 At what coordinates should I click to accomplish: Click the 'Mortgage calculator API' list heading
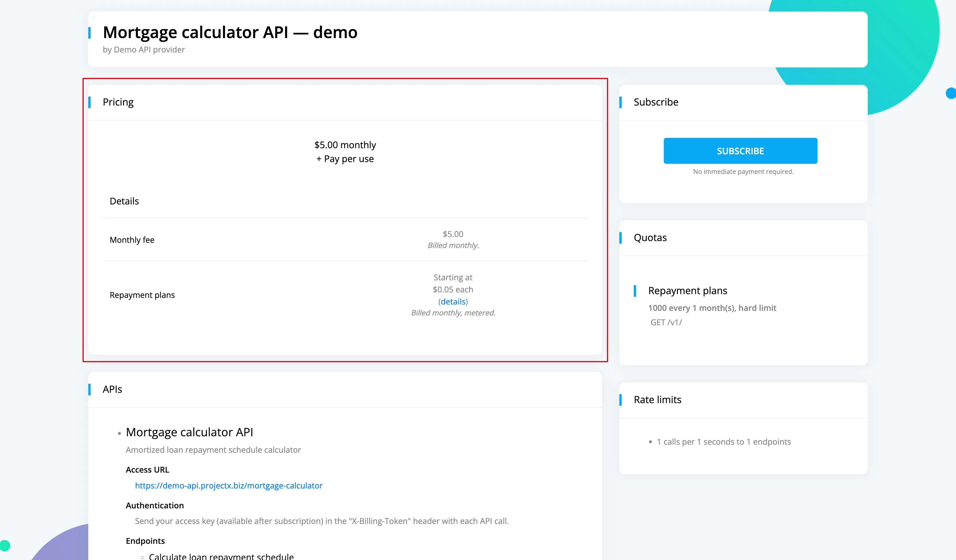189,432
